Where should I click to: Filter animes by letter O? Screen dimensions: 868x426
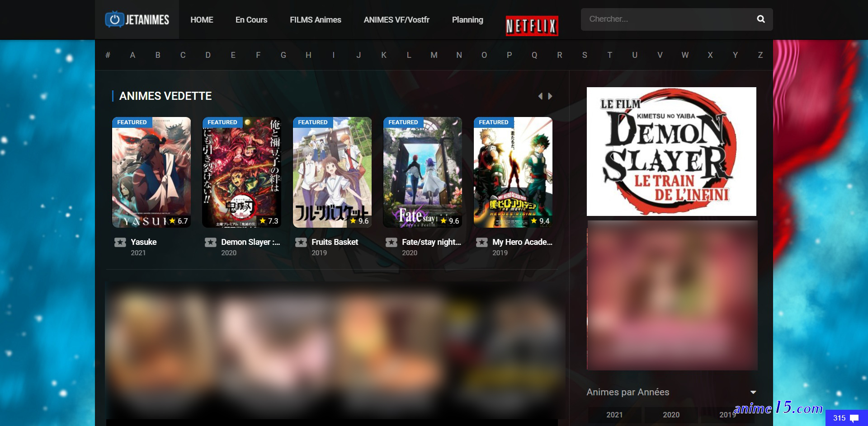pyautogui.click(x=484, y=55)
